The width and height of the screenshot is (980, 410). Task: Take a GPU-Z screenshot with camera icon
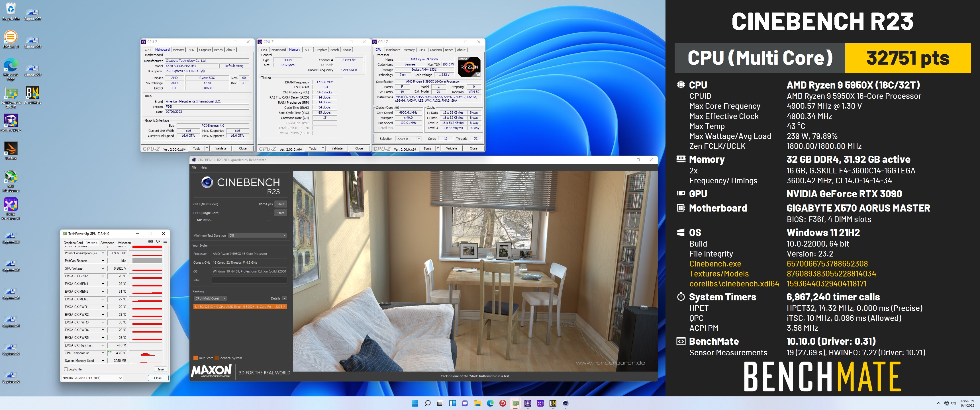coord(151,241)
